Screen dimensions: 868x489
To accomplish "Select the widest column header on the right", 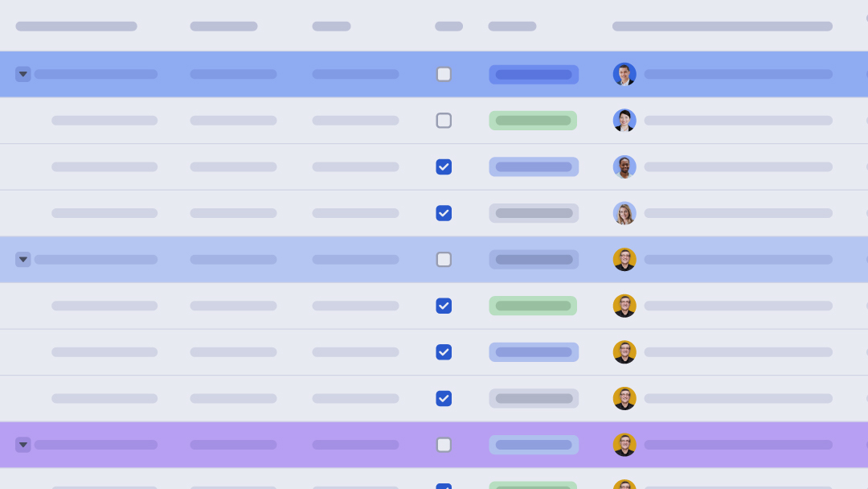I will coord(722,27).
